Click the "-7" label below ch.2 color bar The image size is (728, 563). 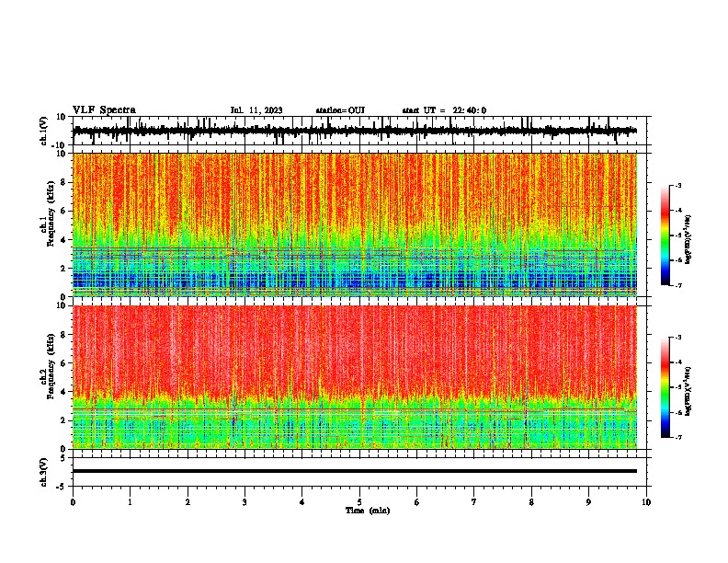677,437
